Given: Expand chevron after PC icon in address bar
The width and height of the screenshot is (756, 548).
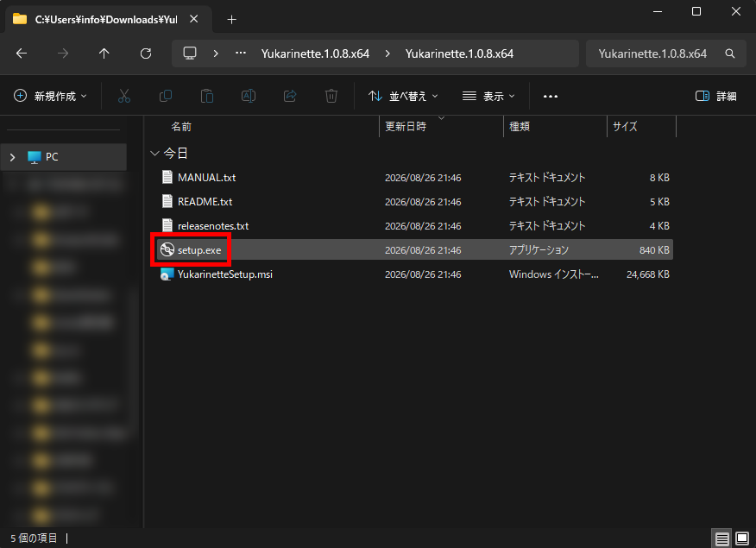Looking at the screenshot, I should pos(216,54).
